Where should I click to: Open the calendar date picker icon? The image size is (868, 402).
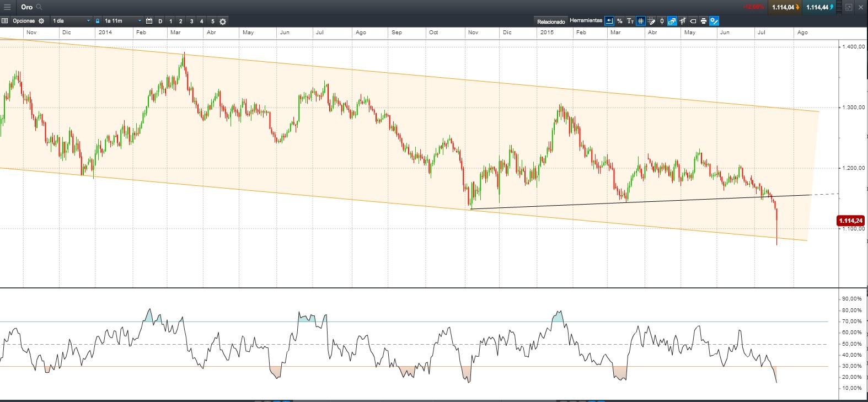tap(149, 21)
